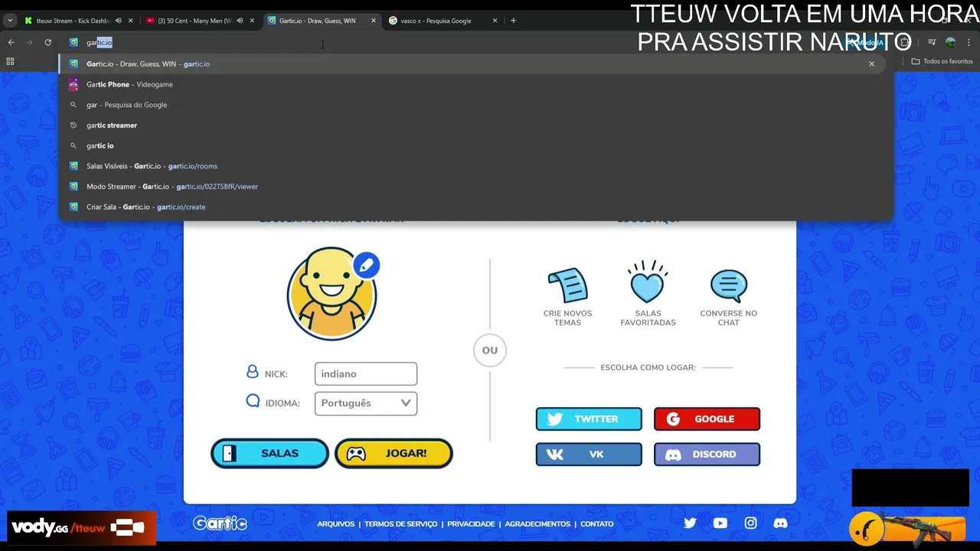980x551 pixels.
Task: Click the Gartic logo in footer
Action: coord(220,523)
